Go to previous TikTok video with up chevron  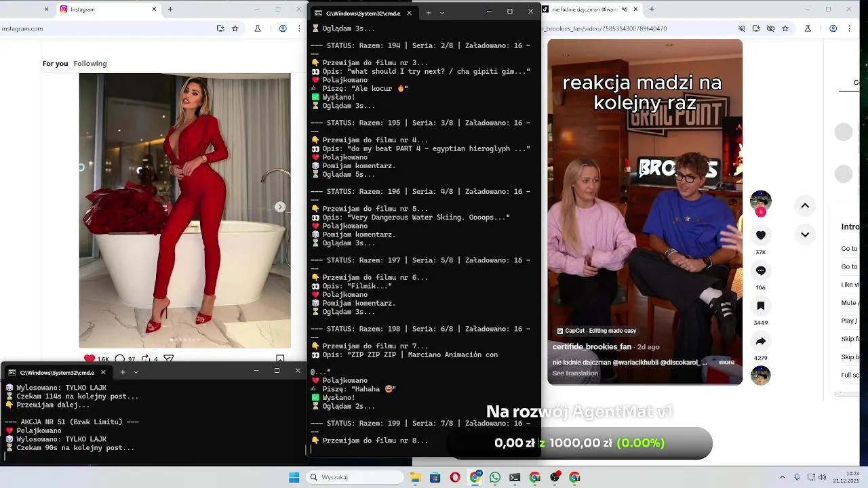pos(805,205)
